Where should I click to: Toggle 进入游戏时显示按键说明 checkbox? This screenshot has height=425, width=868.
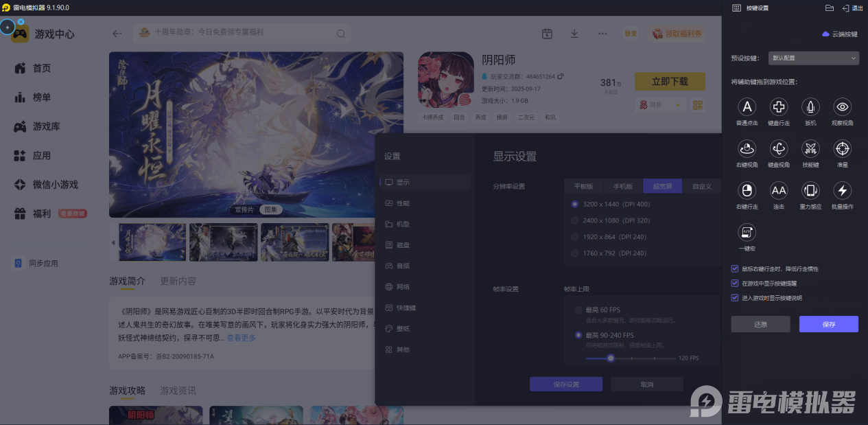coord(736,297)
